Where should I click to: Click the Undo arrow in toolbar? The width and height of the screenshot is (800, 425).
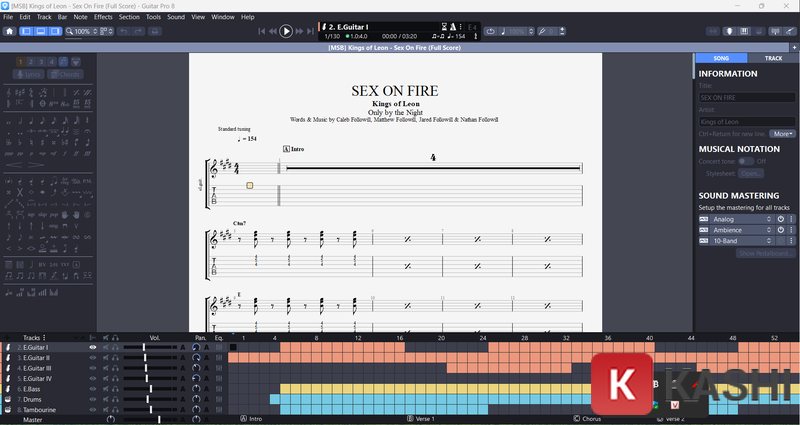coord(123,31)
